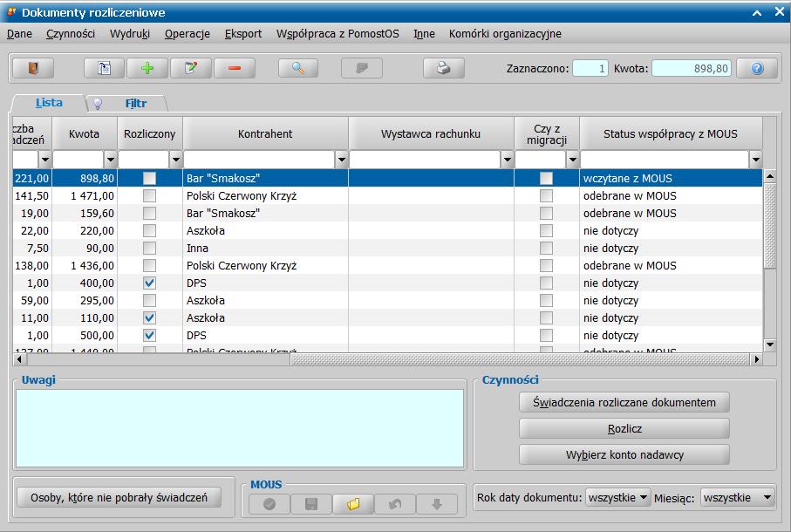Uncheck Rozliczony for Aszkoła 110,00 row

(x=149, y=317)
